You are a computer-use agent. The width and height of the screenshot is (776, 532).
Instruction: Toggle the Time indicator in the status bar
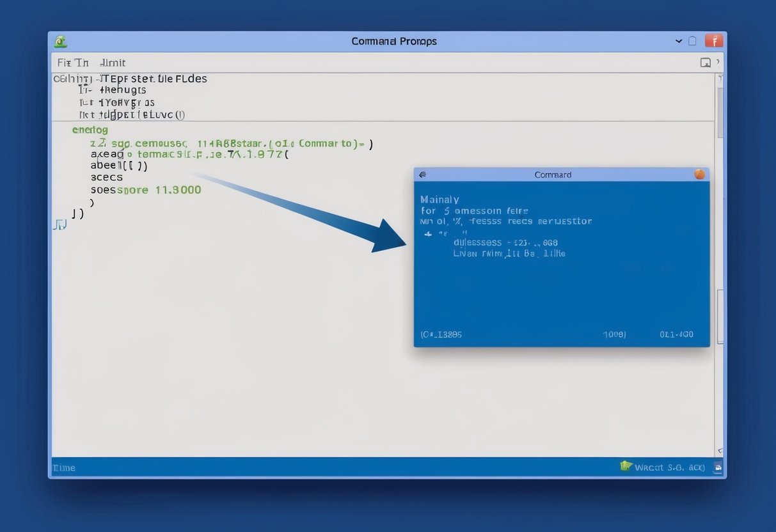[63, 467]
